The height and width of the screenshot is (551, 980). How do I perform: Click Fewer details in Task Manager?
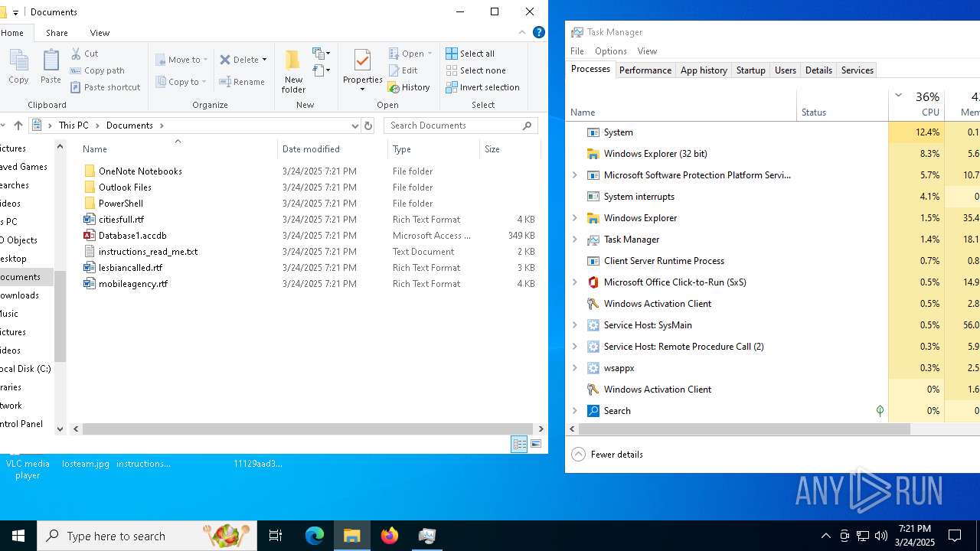pos(607,455)
